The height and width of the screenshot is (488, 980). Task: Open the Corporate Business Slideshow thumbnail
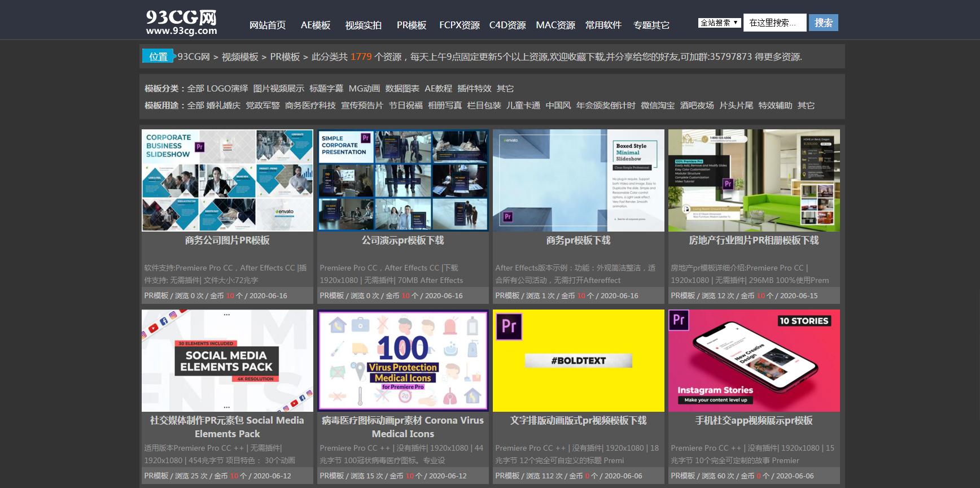[227, 180]
